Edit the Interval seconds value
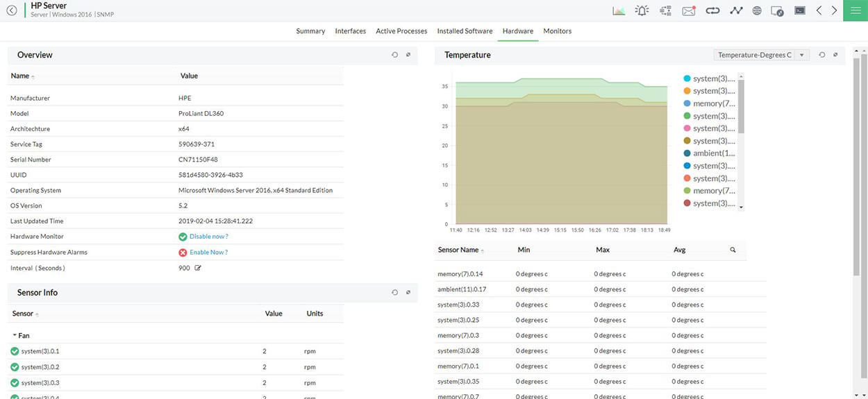 click(x=198, y=268)
